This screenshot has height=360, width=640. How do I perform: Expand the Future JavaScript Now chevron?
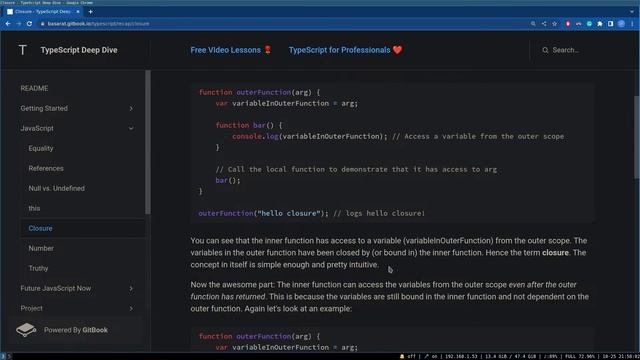(131, 289)
